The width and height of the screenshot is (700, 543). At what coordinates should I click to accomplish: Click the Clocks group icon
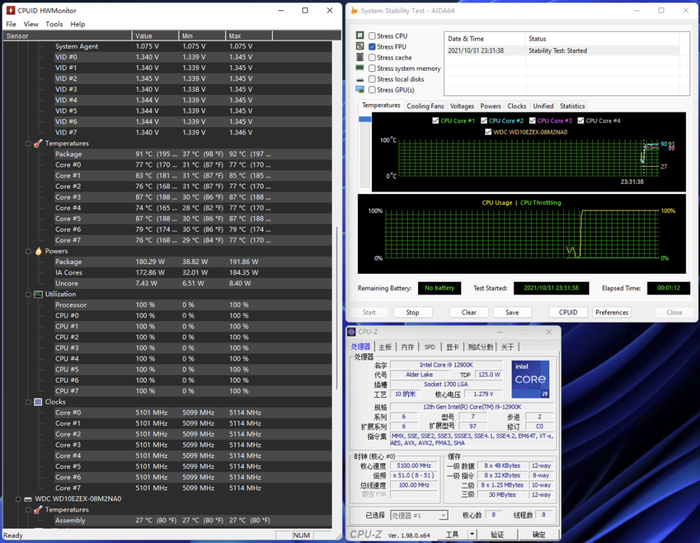click(38, 402)
